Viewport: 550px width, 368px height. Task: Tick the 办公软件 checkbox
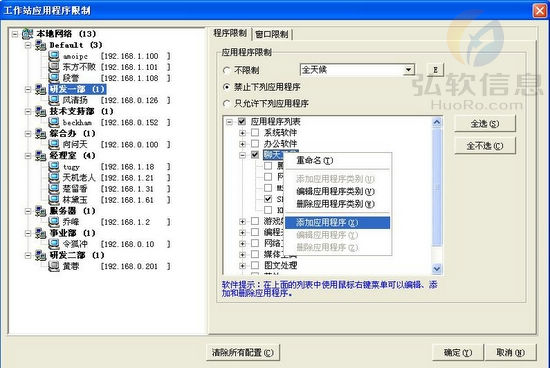[255, 144]
